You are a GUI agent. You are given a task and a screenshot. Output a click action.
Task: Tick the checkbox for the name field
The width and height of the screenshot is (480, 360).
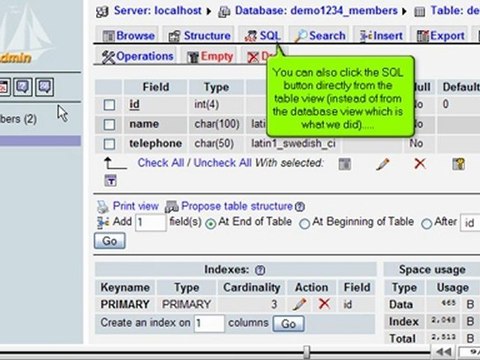pyautogui.click(x=109, y=125)
